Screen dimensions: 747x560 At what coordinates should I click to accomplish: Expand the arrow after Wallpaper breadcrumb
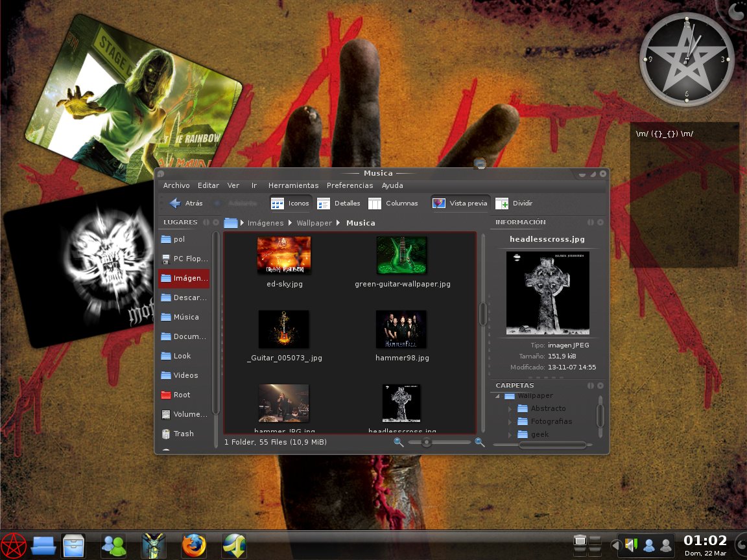pos(338,222)
